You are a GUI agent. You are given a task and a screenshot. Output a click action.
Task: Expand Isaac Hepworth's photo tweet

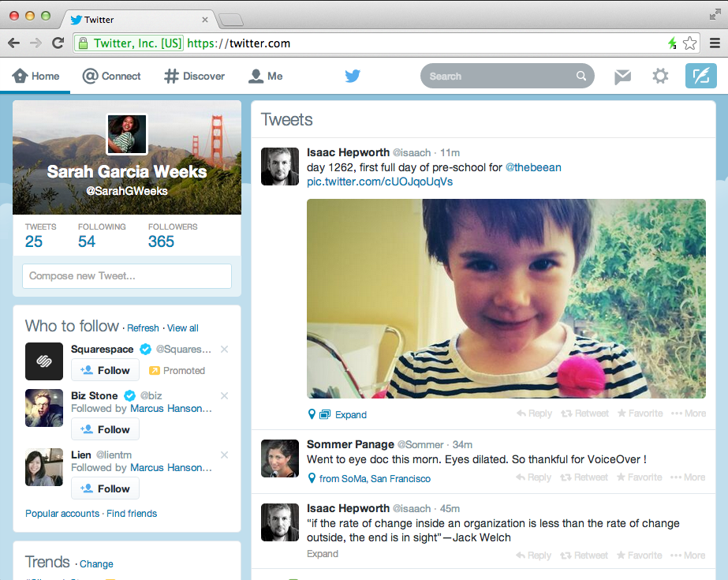[350, 414]
